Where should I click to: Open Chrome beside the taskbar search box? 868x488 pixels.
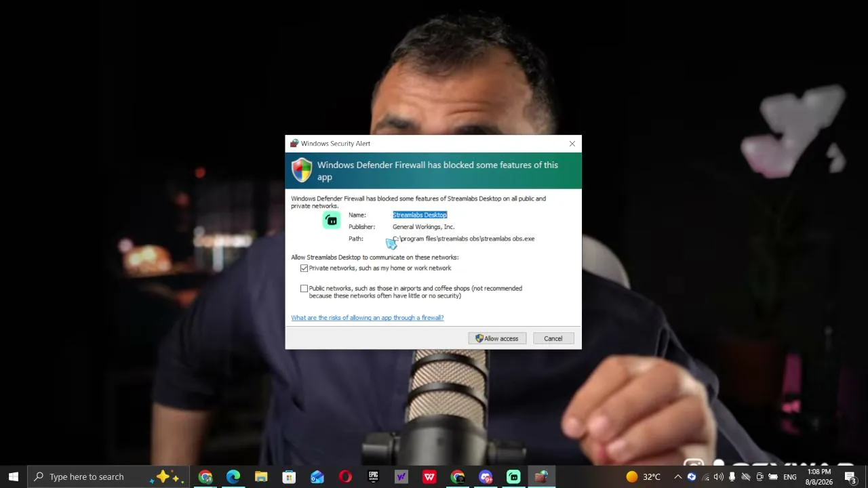point(205,476)
